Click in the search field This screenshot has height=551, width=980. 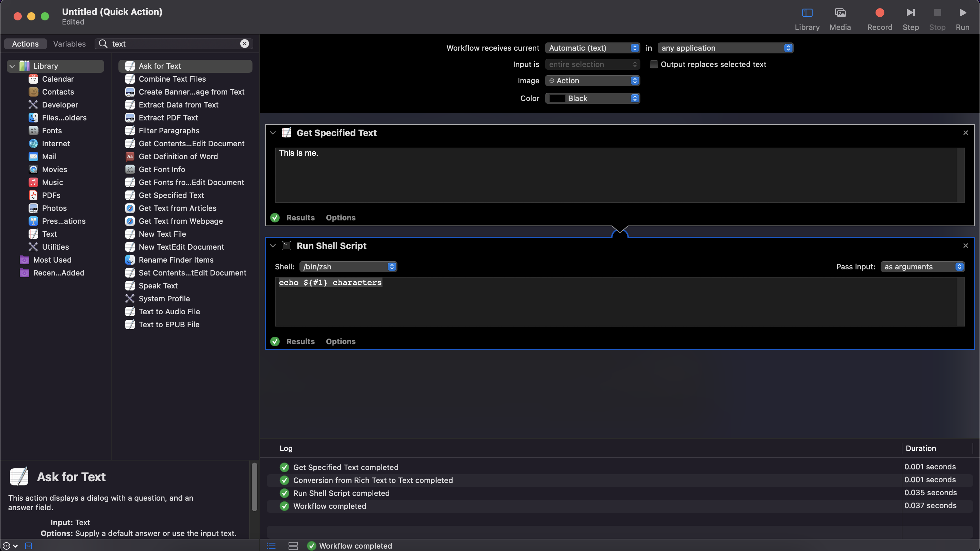174,44
